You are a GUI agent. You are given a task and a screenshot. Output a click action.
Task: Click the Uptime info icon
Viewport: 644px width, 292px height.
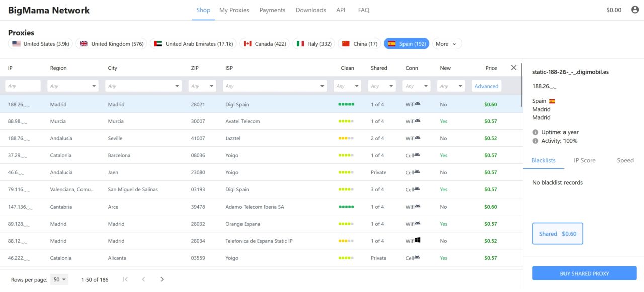point(535,132)
